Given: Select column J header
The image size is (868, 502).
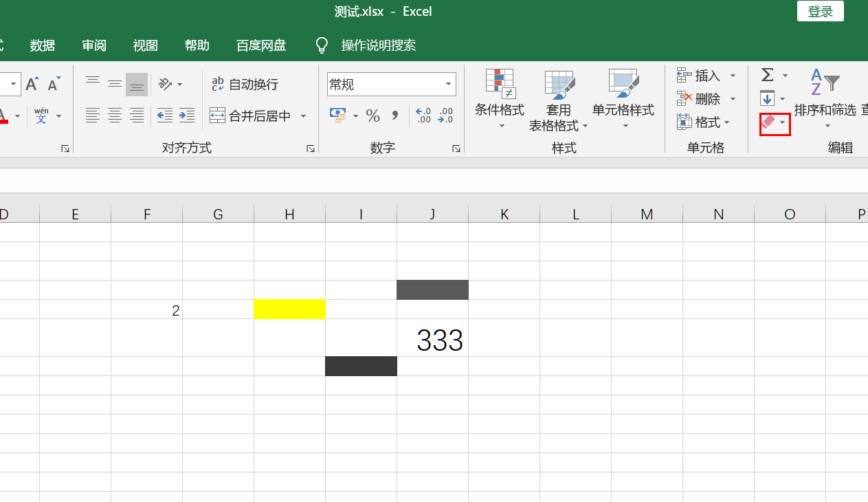Looking at the screenshot, I should pyautogui.click(x=433, y=215).
